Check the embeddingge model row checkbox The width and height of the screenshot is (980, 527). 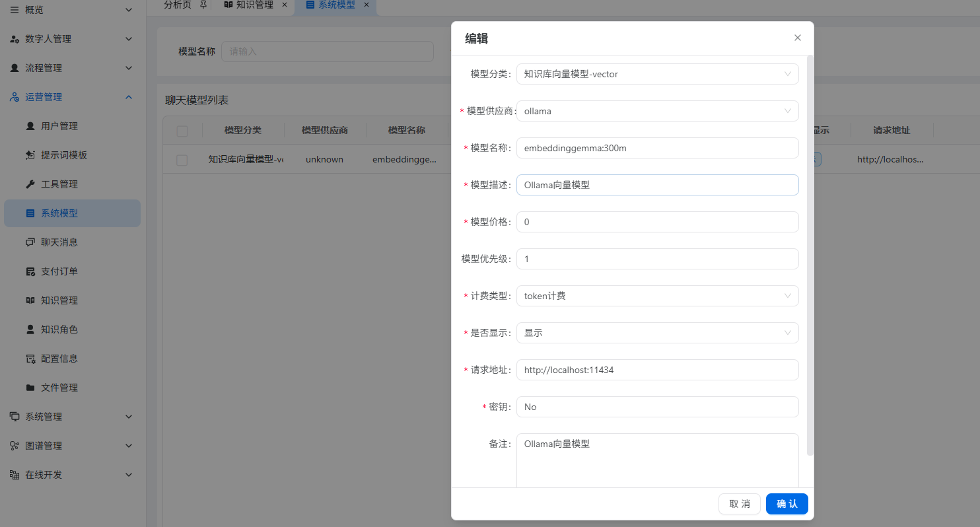point(182,159)
